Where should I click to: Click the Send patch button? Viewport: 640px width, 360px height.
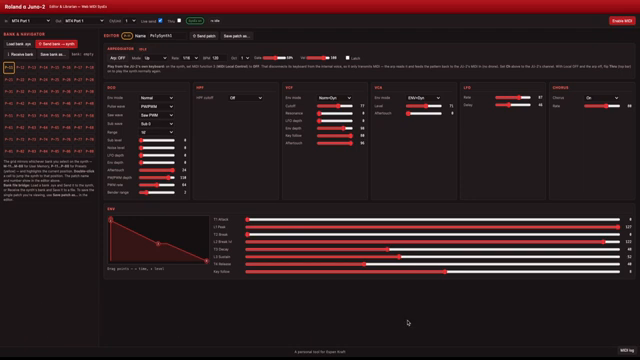click(204, 36)
